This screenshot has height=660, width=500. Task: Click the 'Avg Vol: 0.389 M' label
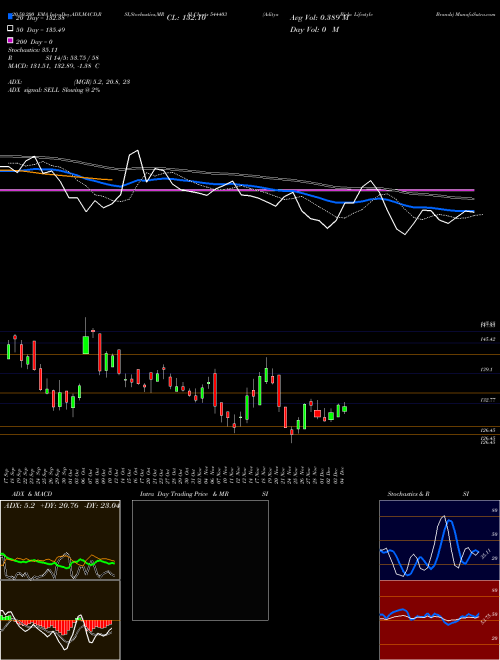click(x=319, y=18)
